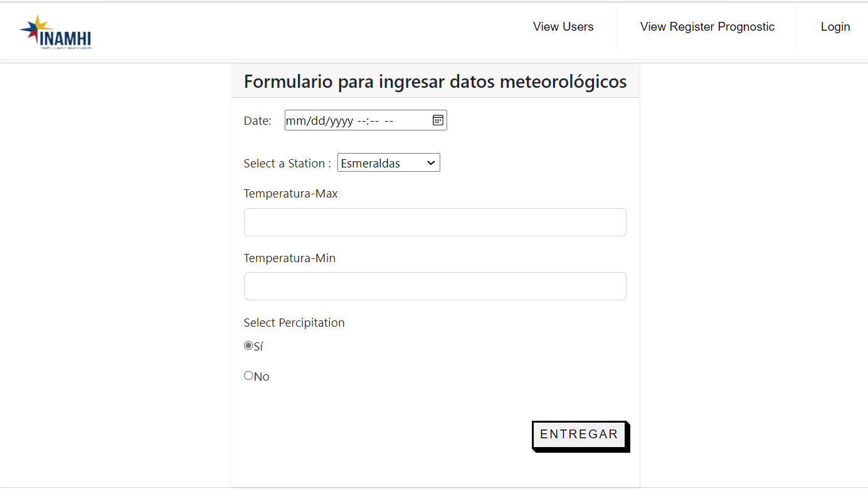Click the Date input field
This screenshot has height=501, width=868.
[x=351, y=120]
